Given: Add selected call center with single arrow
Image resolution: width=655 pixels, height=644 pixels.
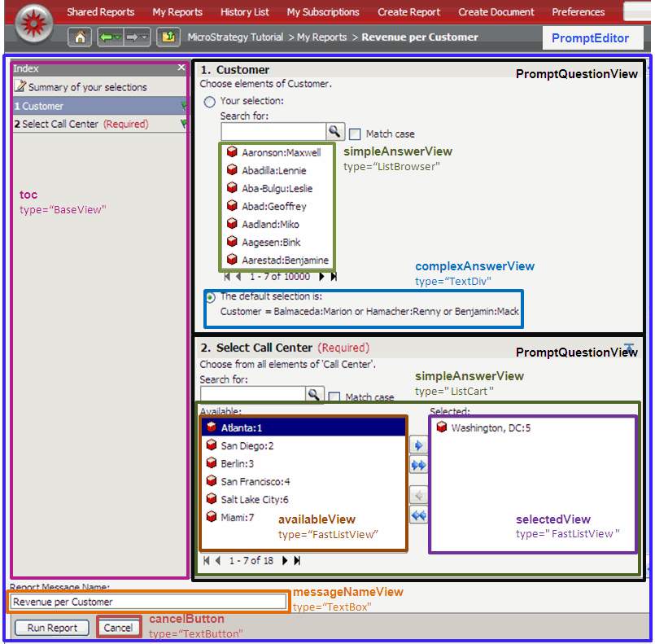Looking at the screenshot, I should (x=418, y=446).
